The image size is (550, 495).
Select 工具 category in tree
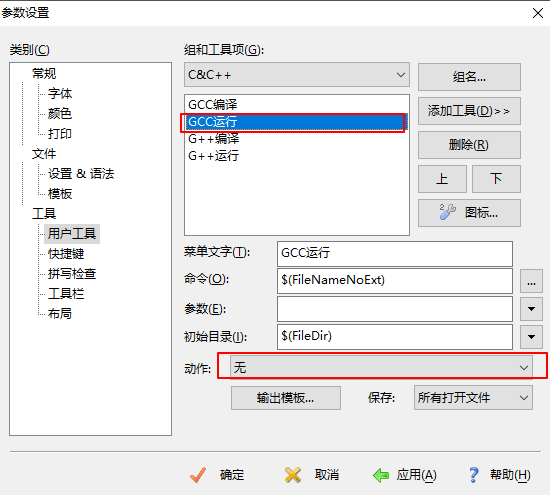pyautogui.click(x=44, y=214)
